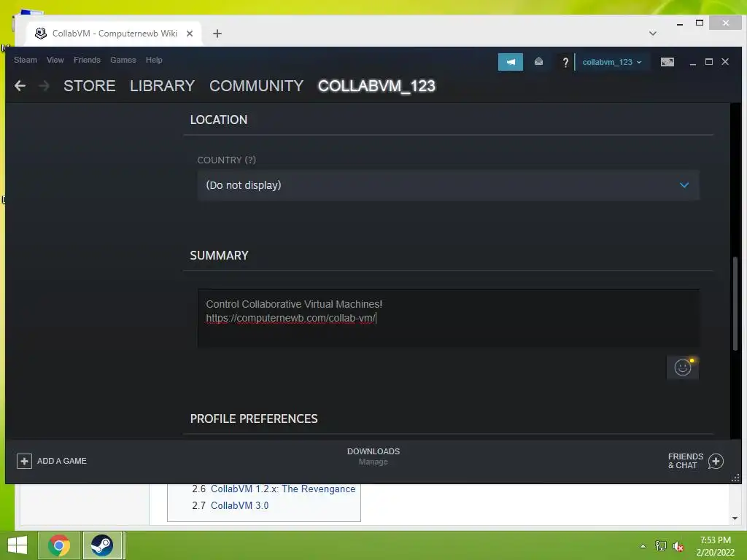Screen dimensions: 747x560
Task: Open a new Chrome tab
Action: 217,34
